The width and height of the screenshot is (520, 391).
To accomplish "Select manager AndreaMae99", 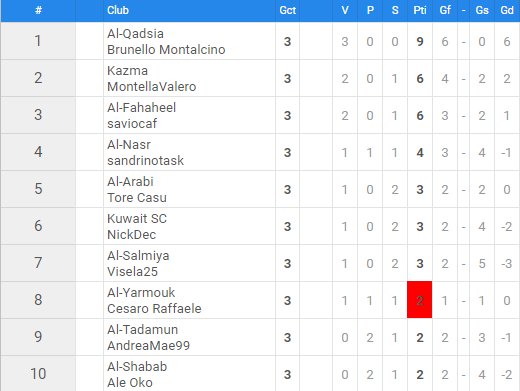I will 148,346.
